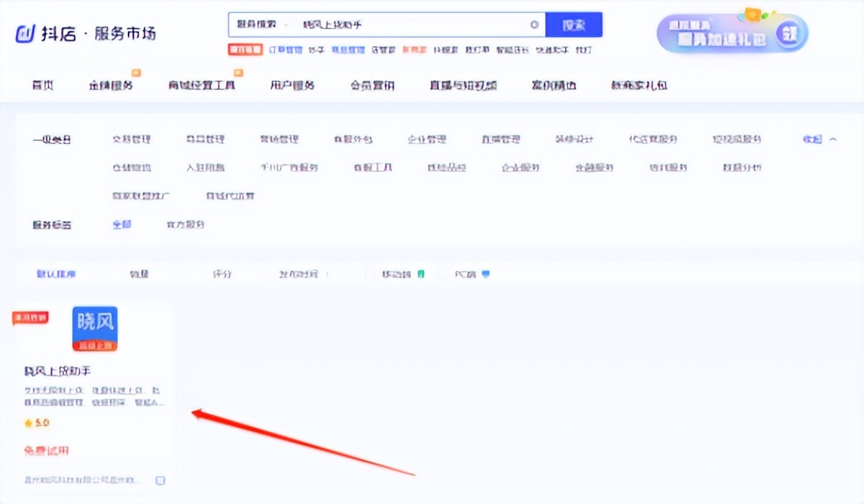Open the 晓风 app logo thumbnail
Screen dimensions: 864x504
pos(94,329)
